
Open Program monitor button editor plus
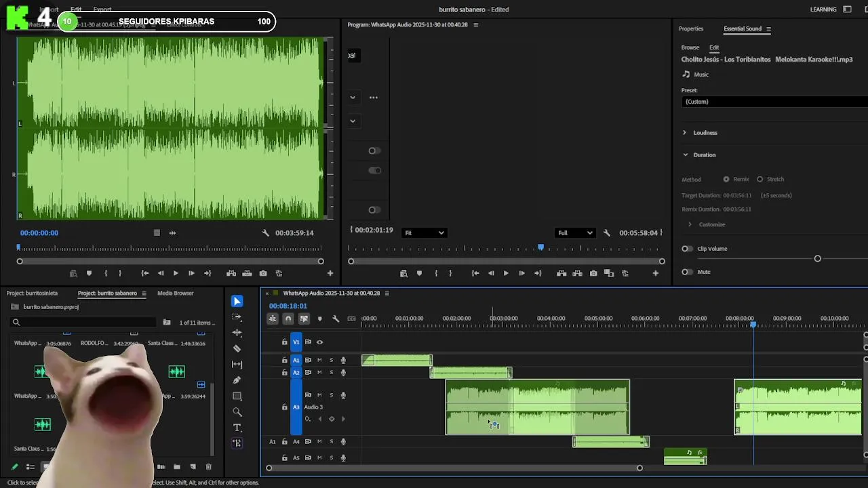point(656,273)
